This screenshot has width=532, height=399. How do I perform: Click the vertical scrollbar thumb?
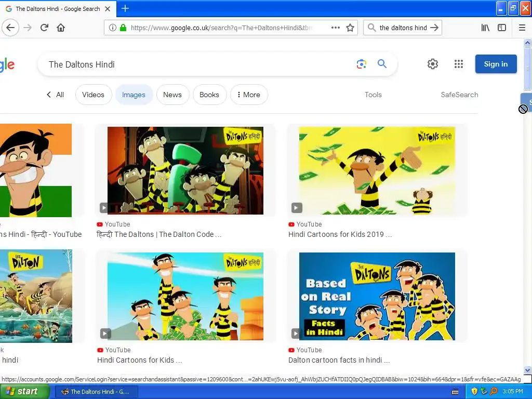527,68
